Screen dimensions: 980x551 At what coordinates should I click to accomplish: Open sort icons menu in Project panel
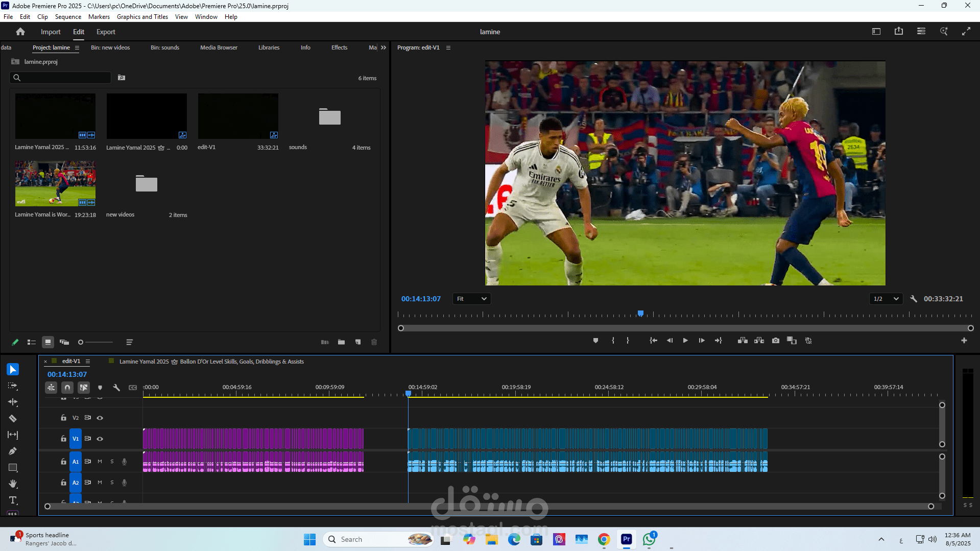tap(129, 342)
